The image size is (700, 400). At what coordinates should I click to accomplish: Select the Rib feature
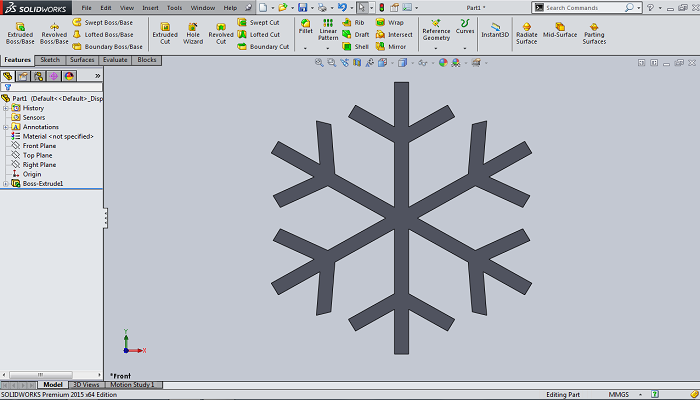pyautogui.click(x=353, y=22)
